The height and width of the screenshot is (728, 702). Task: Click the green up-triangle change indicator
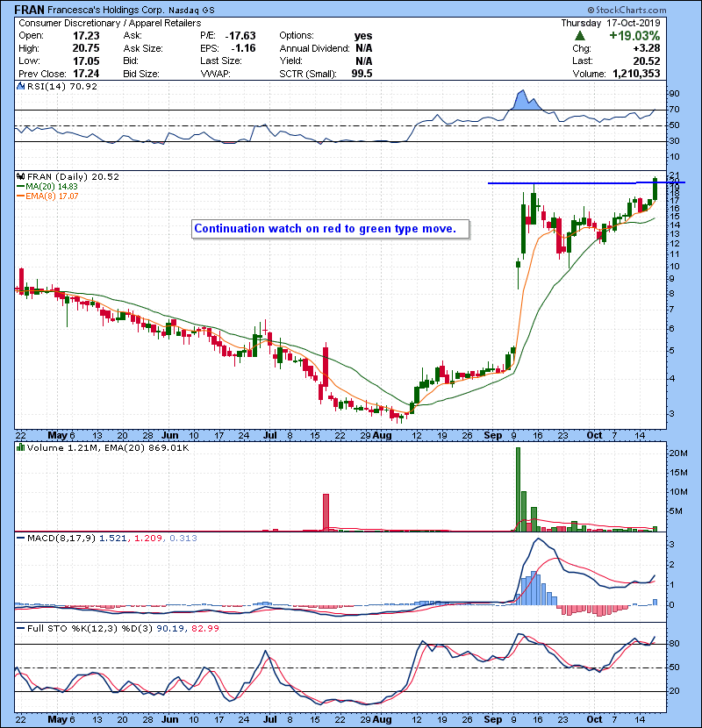tap(579, 36)
